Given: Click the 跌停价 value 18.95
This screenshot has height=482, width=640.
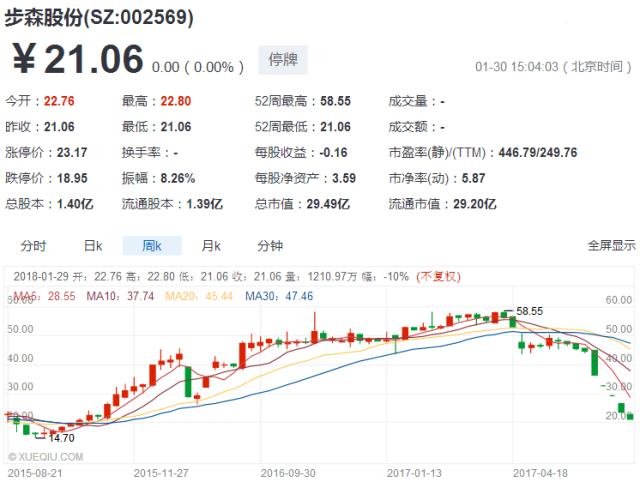Looking at the screenshot, I should click(x=72, y=178).
